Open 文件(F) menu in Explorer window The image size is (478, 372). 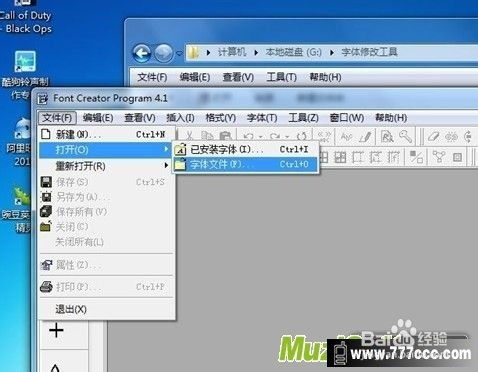point(152,77)
